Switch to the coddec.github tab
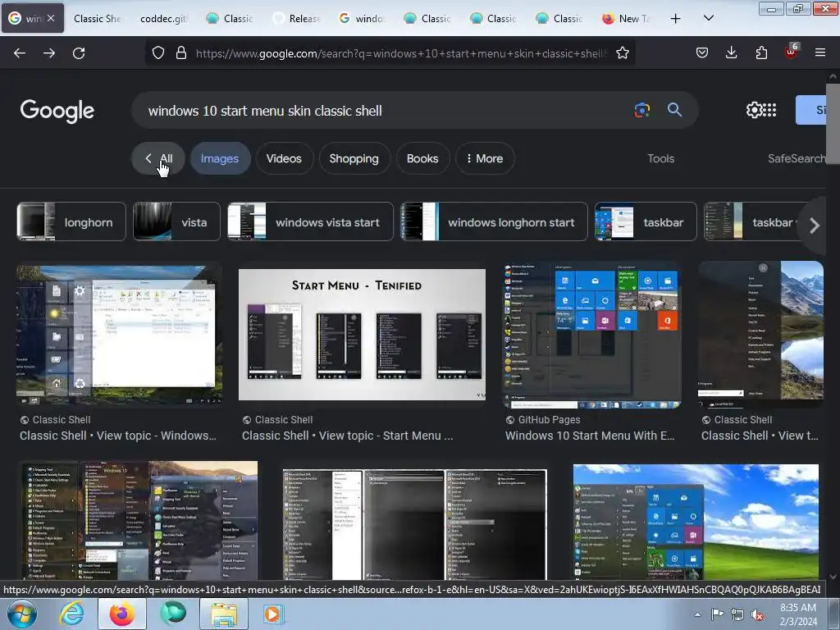 [164, 19]
